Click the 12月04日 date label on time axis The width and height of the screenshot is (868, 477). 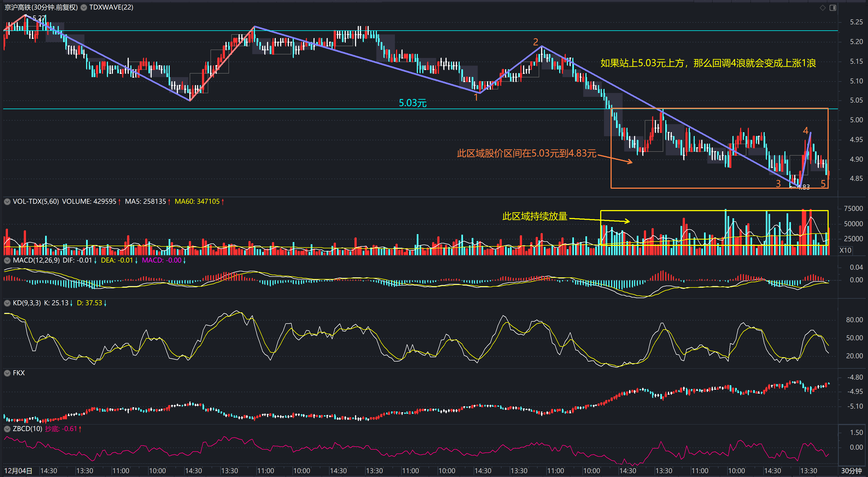[18, 471]
